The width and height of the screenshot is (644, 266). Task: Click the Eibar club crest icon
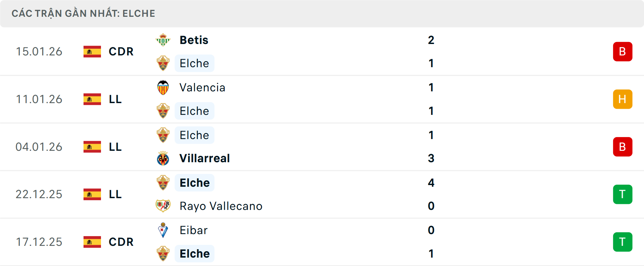click(163, 230)
